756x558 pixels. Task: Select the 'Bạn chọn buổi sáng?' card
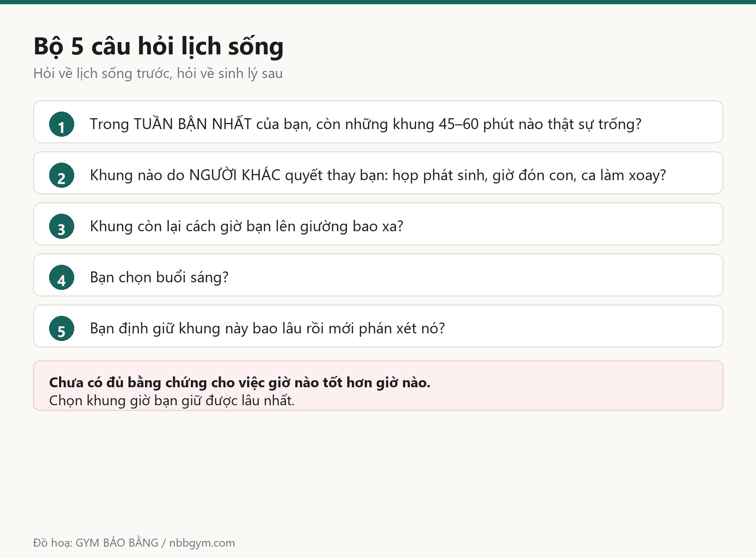point(378,275)
